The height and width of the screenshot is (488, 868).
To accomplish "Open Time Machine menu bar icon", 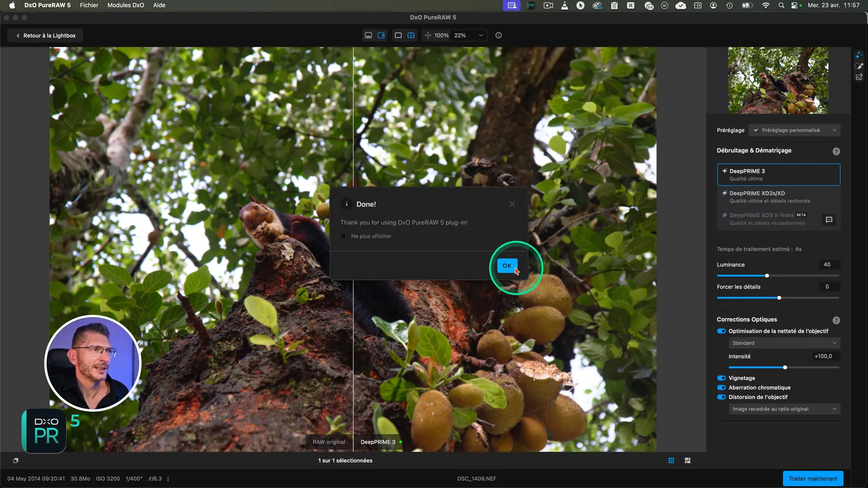I will 729,5.
